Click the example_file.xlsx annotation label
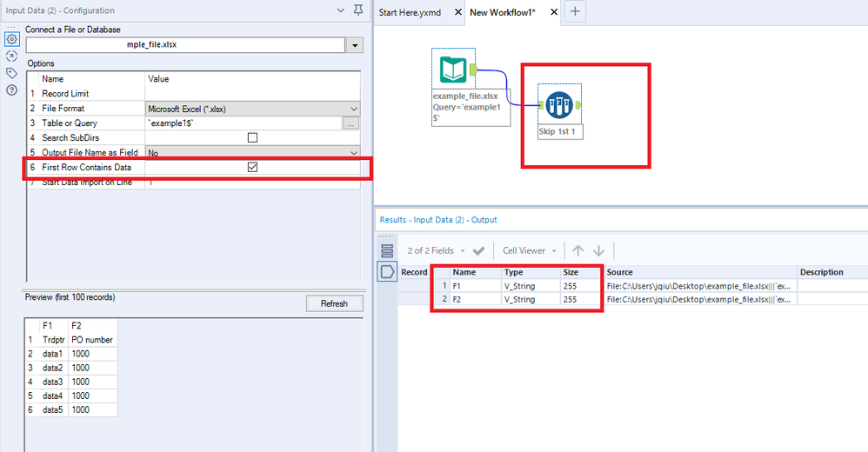Image resolution: width=868 pixels, height=452 pixels. pyautogui.click(x=471, y=107)
